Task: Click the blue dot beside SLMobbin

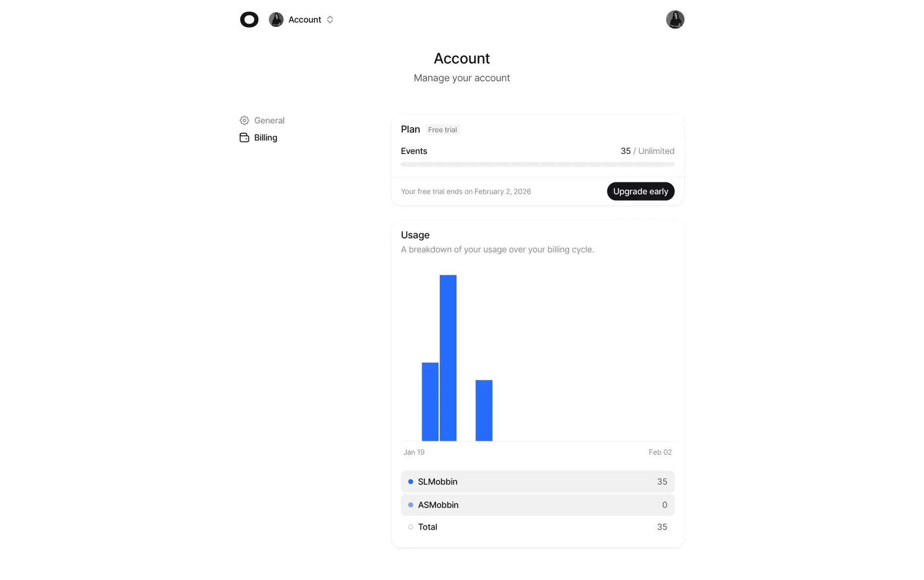Action: (411, 482)
